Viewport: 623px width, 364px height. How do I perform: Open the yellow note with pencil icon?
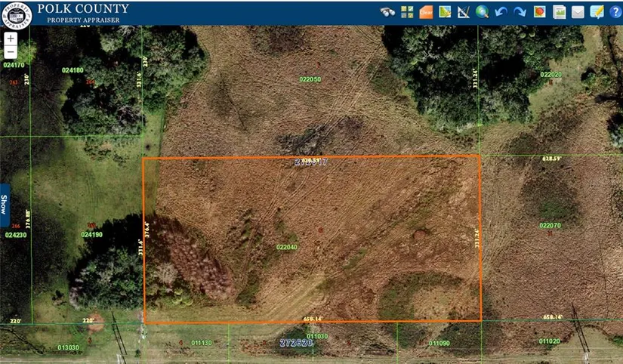click(597, 12)
